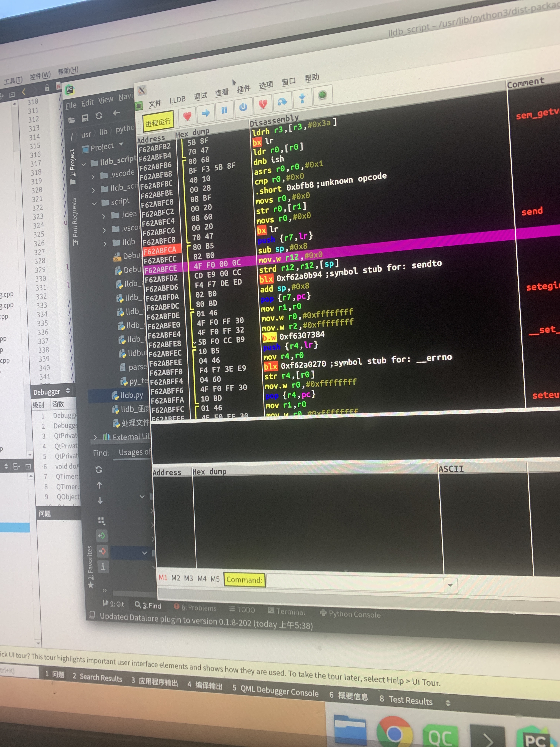Click the rerun icon in Find panel
Image resolution: width=560 pixels, height=747 pixels.
click(99, 469)
